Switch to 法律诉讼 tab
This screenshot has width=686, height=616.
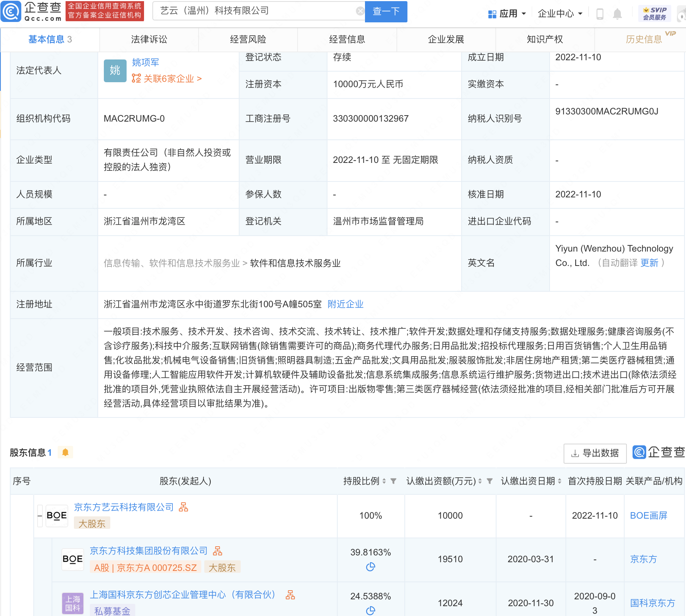click(x=149, y=39)
